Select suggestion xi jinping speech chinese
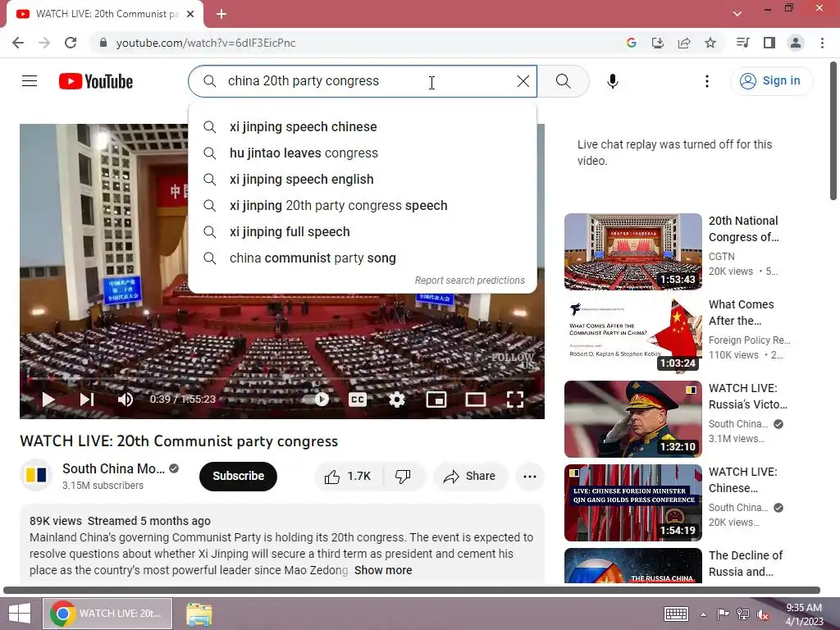The width and height of the screenshot is (840, 630). coord(362,127)
